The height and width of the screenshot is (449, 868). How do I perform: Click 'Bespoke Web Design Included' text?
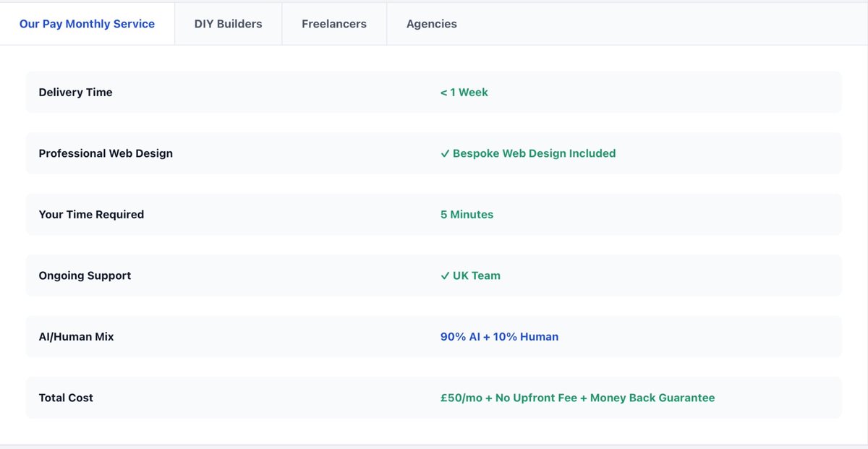pyautogui.click(x=534, y=153)
